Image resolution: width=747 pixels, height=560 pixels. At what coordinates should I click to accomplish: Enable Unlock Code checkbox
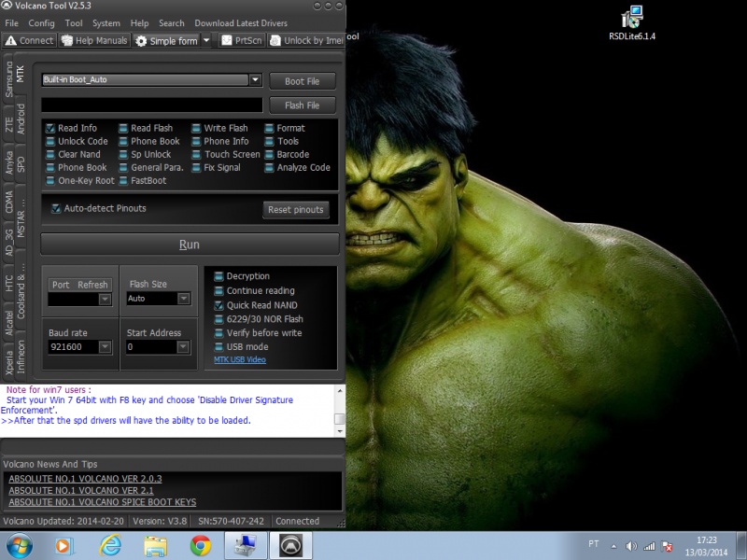coord(50,142)
